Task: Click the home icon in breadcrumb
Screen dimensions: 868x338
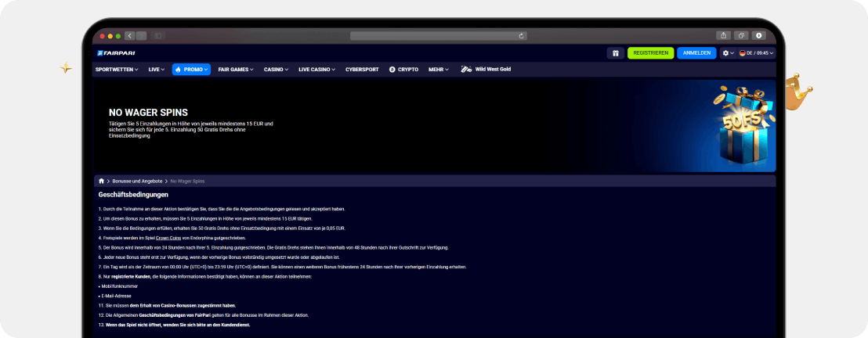Action: pyautogui.click(x=101, y=181)
